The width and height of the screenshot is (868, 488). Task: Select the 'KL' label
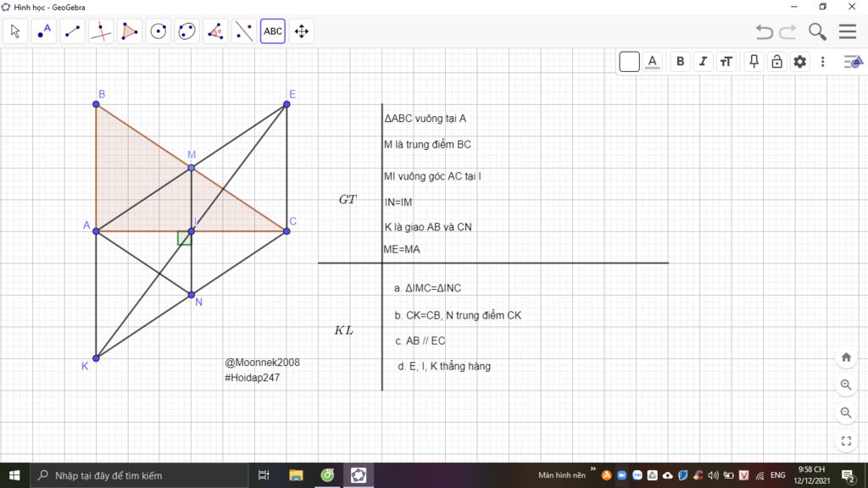tap(344, 330)
